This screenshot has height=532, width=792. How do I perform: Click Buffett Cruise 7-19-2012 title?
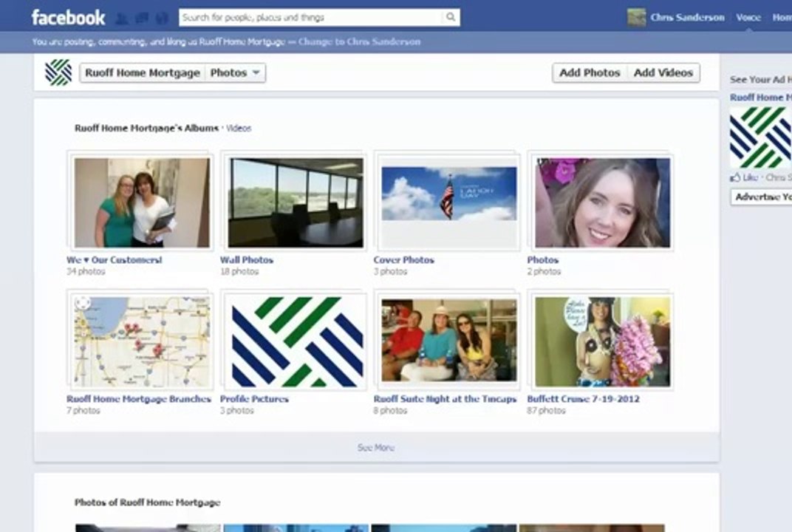point(584,399)
